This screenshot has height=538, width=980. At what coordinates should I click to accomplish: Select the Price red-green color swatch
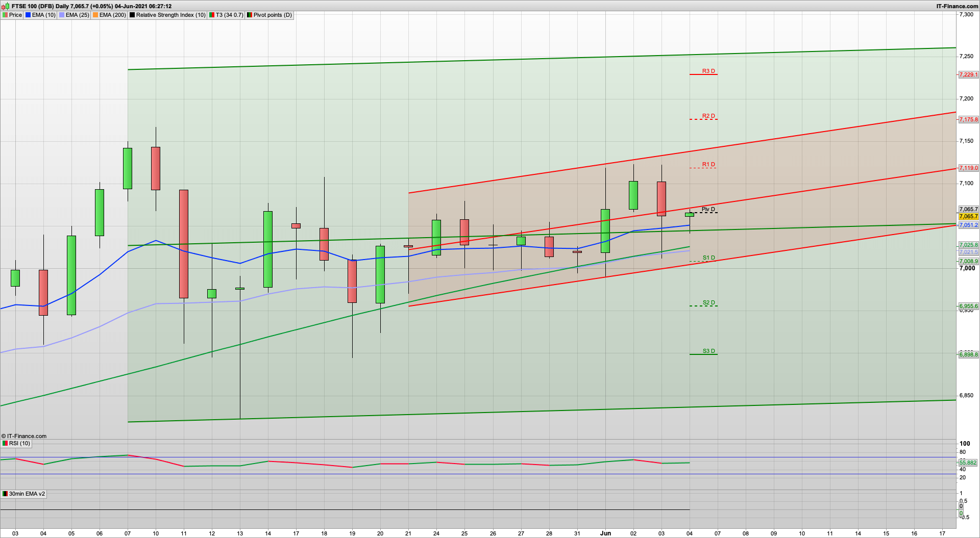coord(5,15)
